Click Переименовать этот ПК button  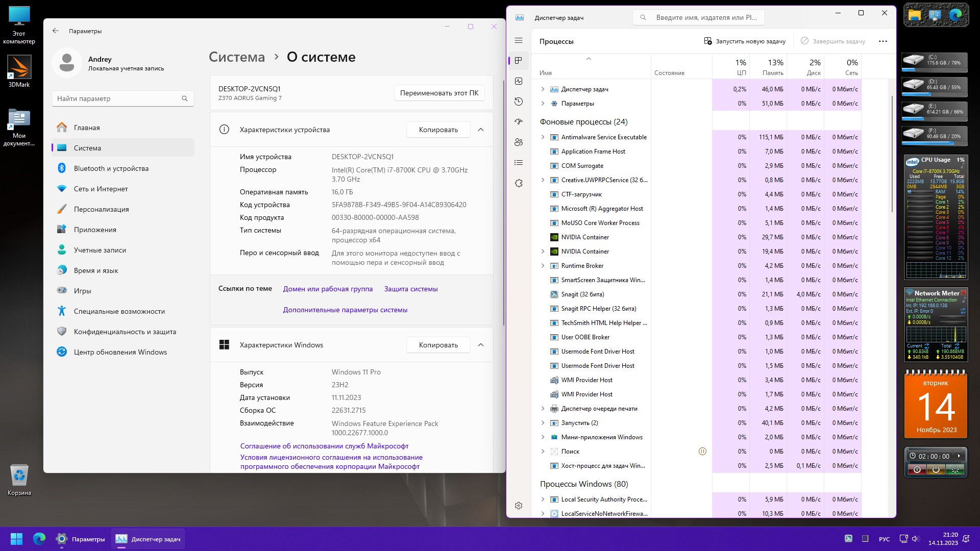(439, 93)
